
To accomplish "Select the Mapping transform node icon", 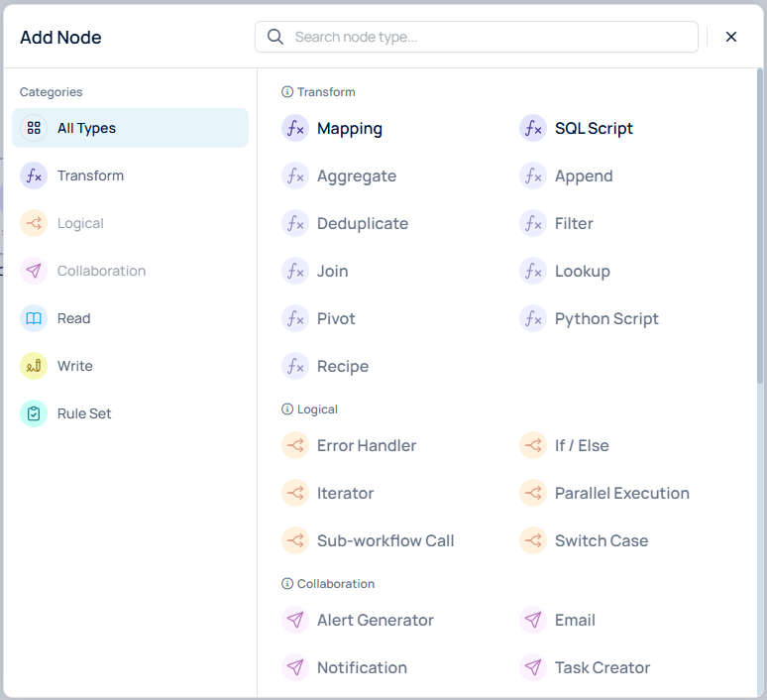I will coord(295,128).
